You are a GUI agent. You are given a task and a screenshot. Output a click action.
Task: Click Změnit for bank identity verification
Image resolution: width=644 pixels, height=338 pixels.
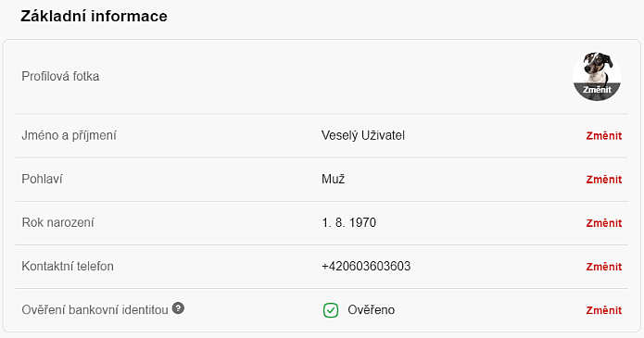pyautogui.click(x=604, y=310)
